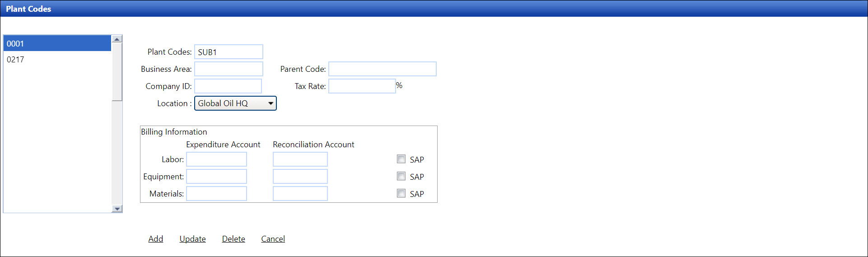Click into the Business Area field
The image size is (868, 257).
point(229,69)
